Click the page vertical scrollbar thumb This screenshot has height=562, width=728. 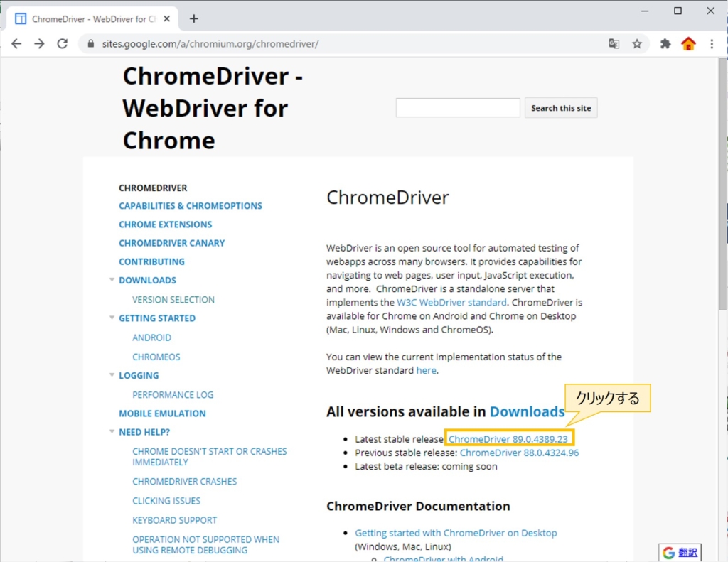click(723, 185)
